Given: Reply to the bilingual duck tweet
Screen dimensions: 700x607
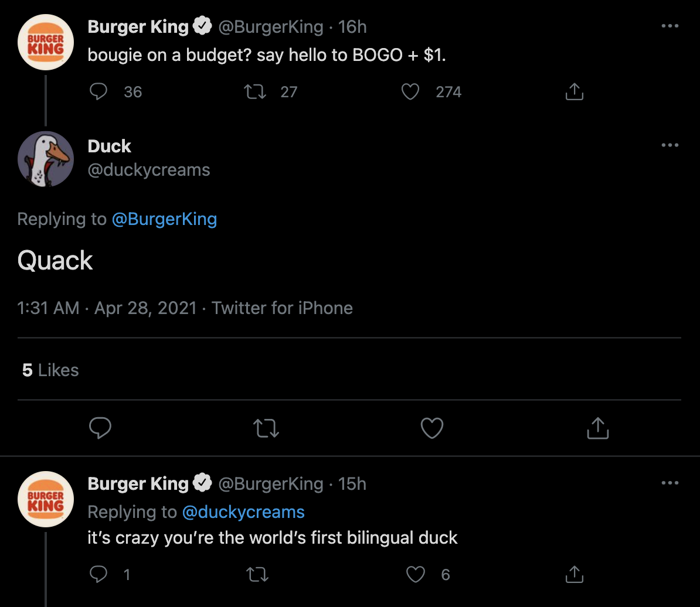Looking at the screenshot, I should [99, 574].
